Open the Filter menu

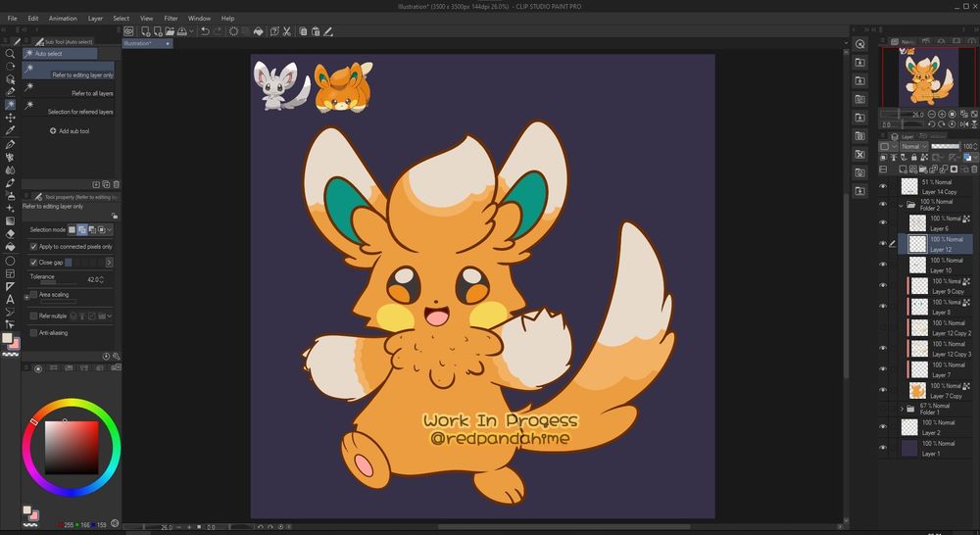click(171, 18)
